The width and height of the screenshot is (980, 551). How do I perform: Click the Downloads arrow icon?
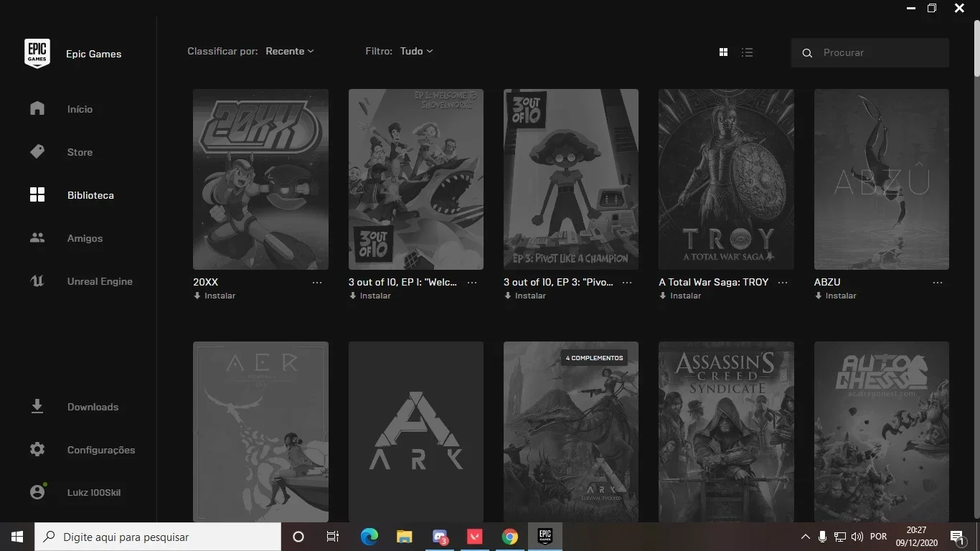[x=37, y=406]
